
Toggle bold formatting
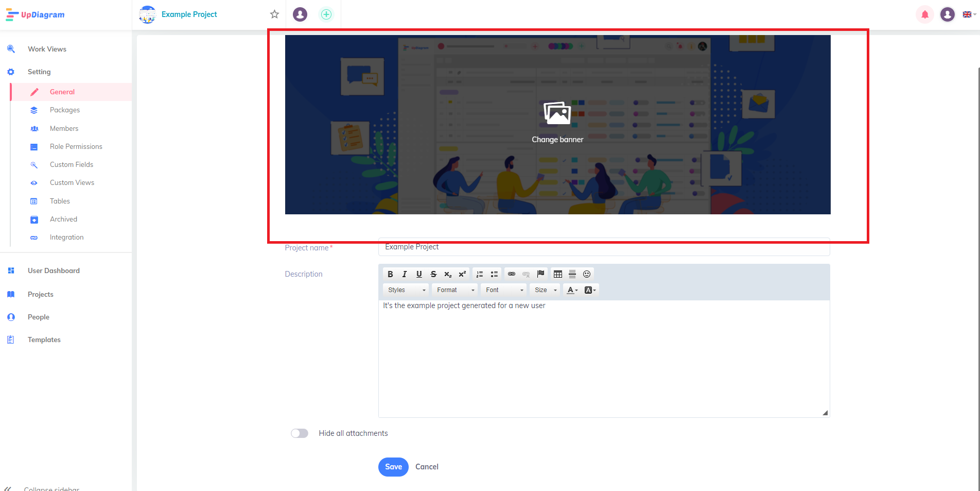point(390,274)
